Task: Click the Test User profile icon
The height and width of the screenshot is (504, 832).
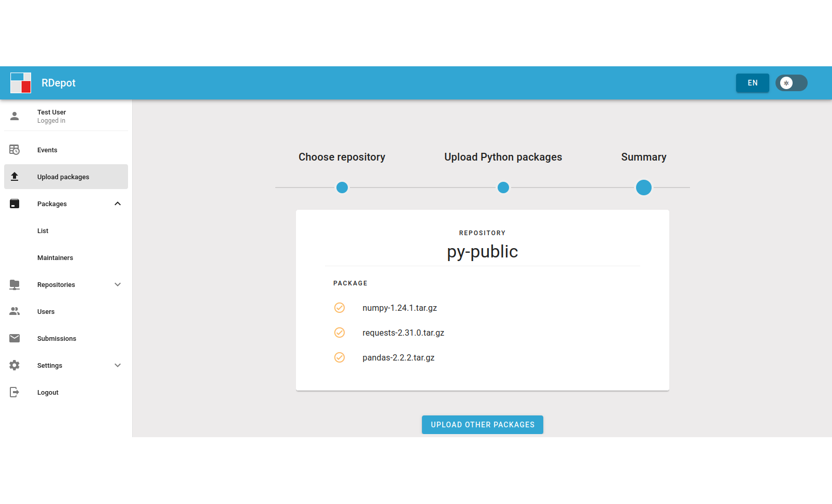Action: tap(15, 116)
